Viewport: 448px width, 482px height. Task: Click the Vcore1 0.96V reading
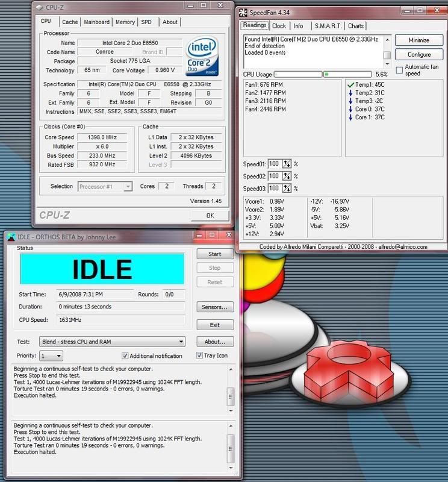tap(264, 201)
